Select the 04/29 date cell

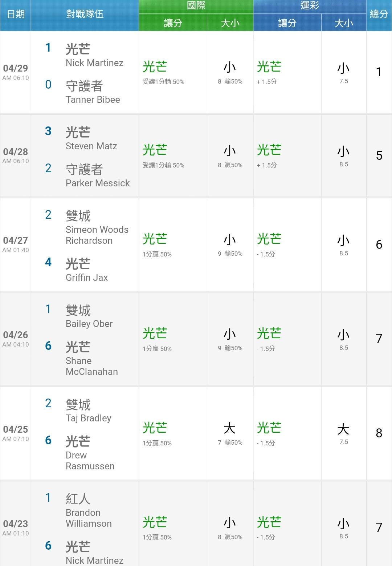point(16,72)
